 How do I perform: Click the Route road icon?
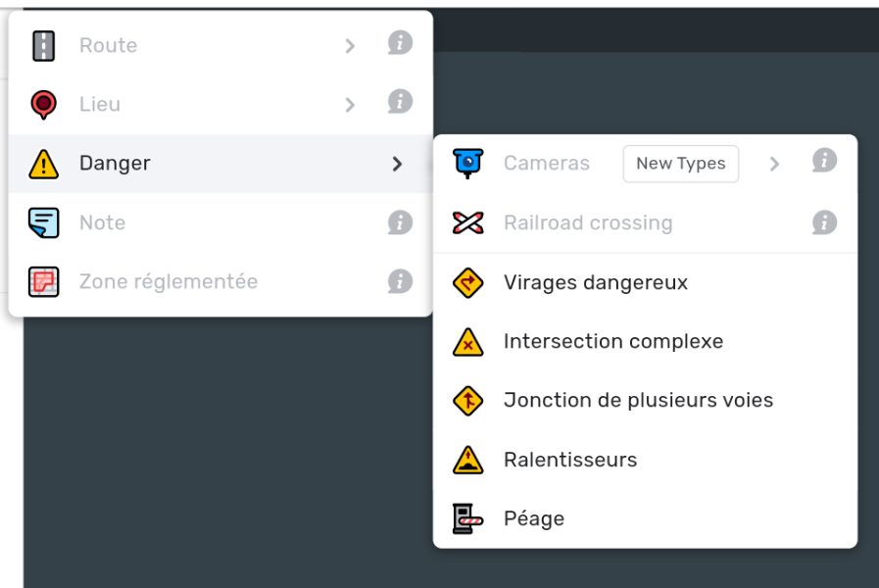44,45
